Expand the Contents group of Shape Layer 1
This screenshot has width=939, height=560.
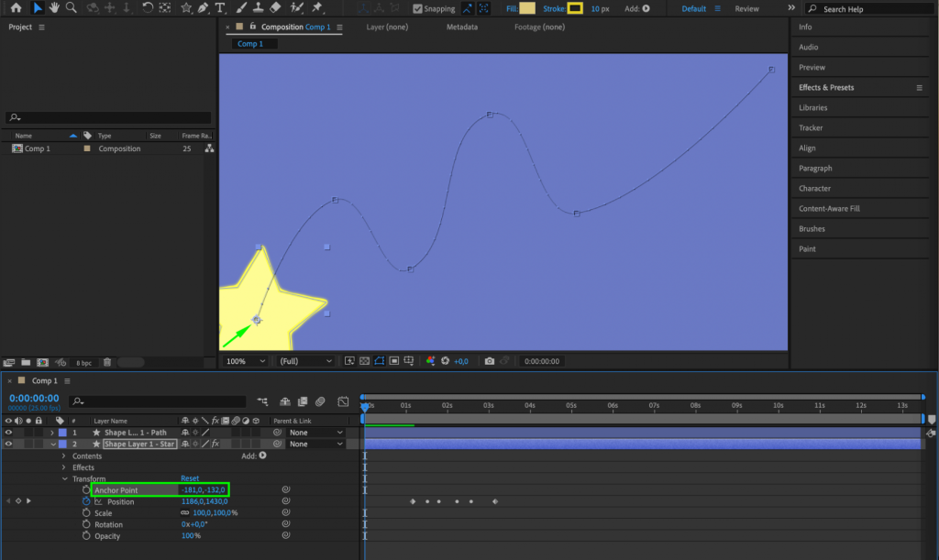click(x=64, y=456)
